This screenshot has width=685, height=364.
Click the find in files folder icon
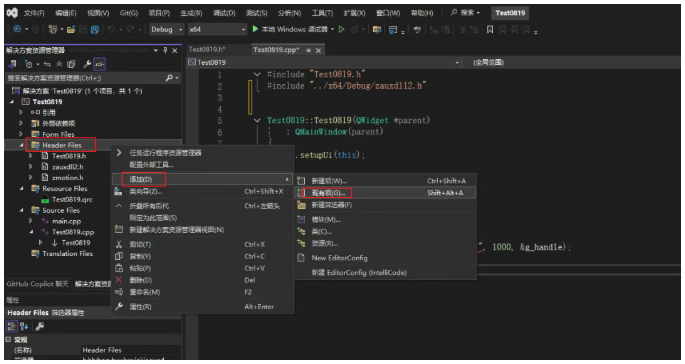pyautogui.click(x=377, y=29)
